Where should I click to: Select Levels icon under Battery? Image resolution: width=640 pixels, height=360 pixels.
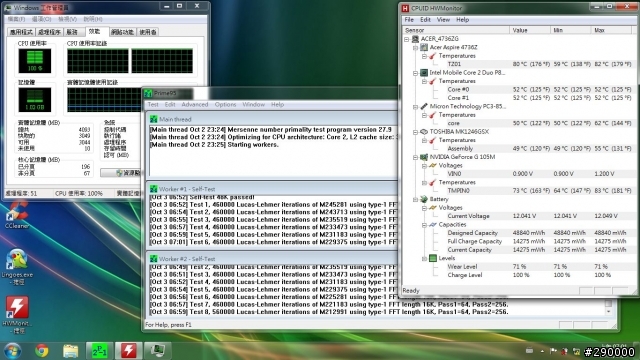pyautogui.click(x=433, y=258)
